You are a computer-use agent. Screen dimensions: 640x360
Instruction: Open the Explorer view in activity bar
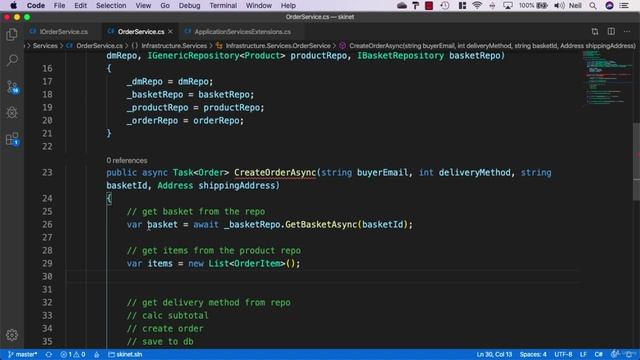point(12,35)
